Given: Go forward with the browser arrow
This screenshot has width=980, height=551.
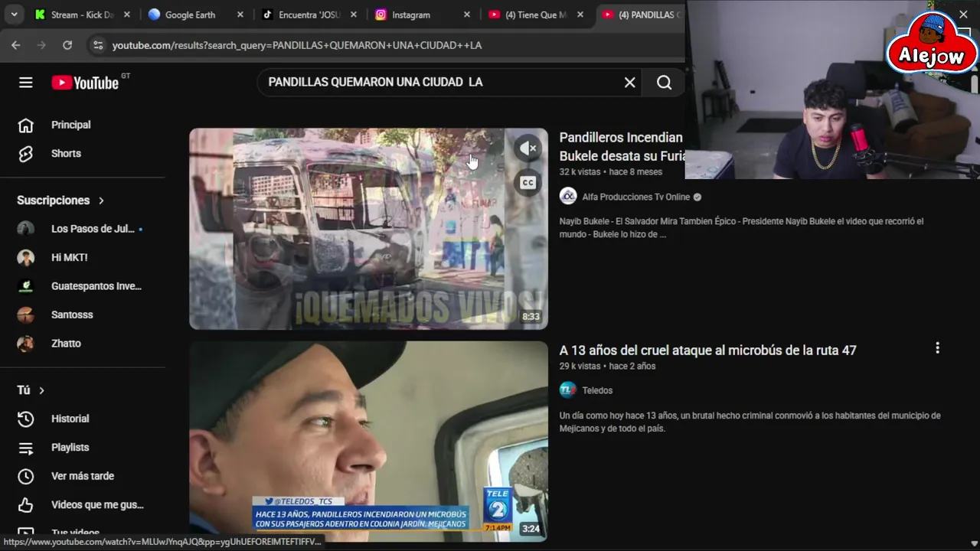Looking at the screenshot, I should click(41, 45).
